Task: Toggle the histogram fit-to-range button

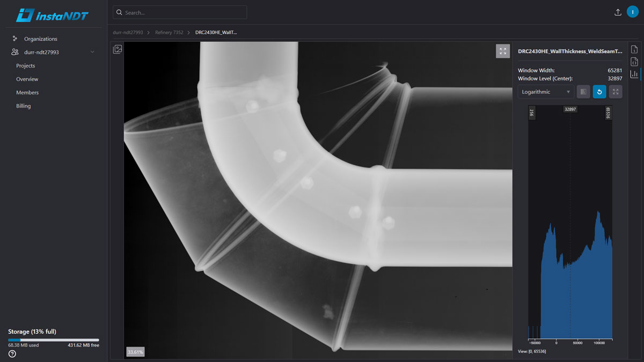Action: 616,92
